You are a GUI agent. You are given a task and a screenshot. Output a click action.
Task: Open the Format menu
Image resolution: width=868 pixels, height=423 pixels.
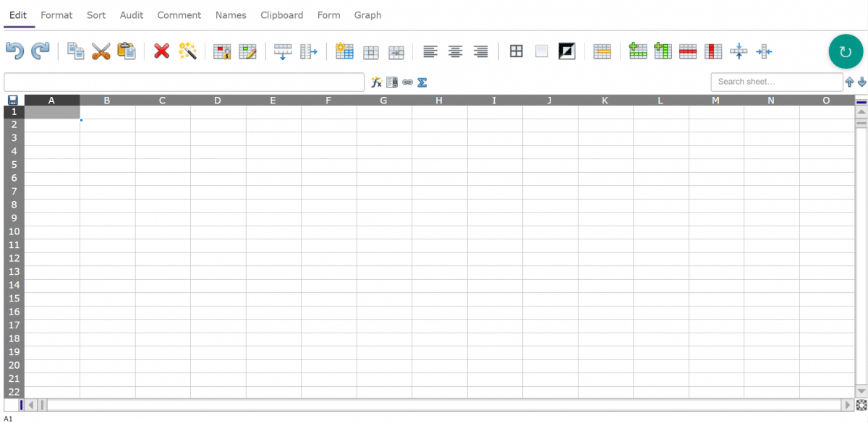coord(56,14)
